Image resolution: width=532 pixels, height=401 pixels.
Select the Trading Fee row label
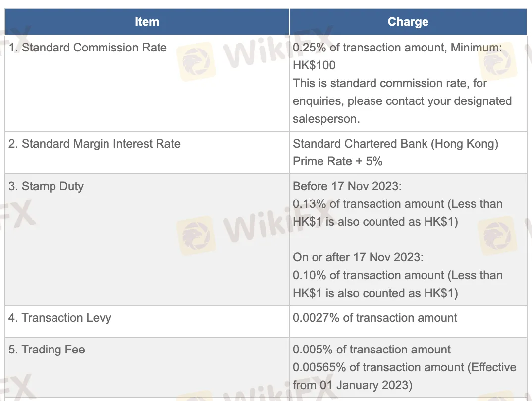[47, 350]
